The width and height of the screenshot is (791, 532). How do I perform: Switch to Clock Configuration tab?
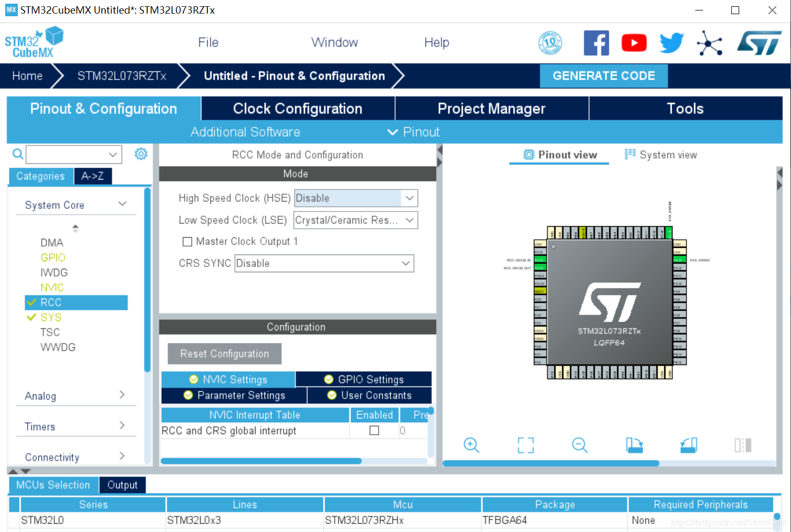tap(298, 108)
